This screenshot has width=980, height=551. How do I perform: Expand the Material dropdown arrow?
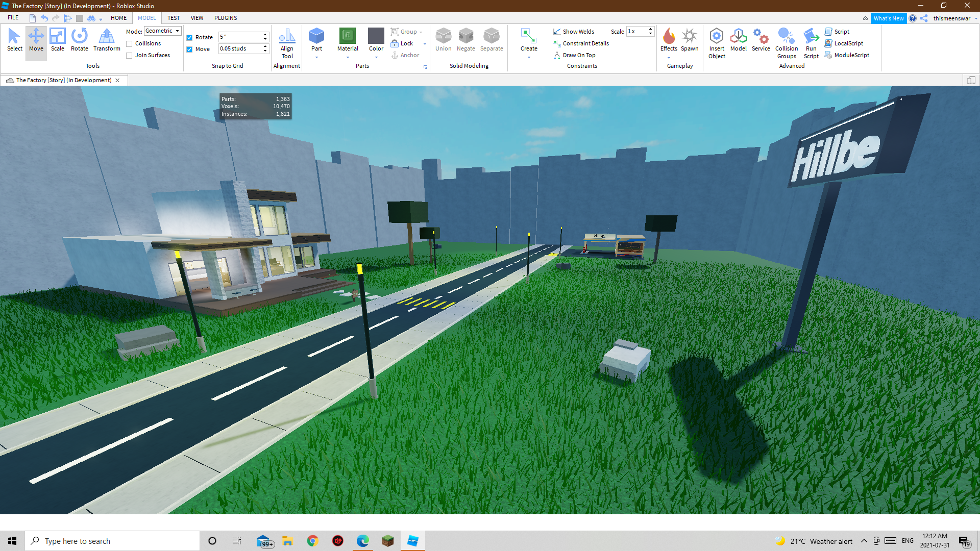coord(348,58)
